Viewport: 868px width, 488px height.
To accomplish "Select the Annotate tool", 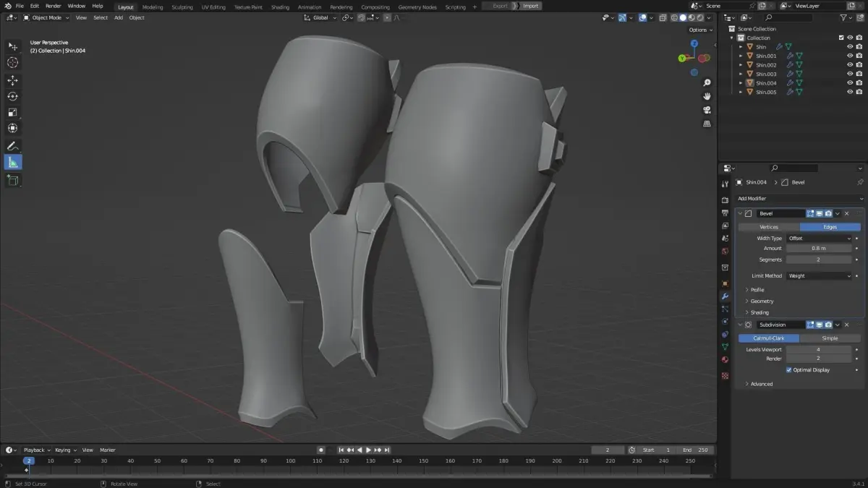I will point(13,146).
